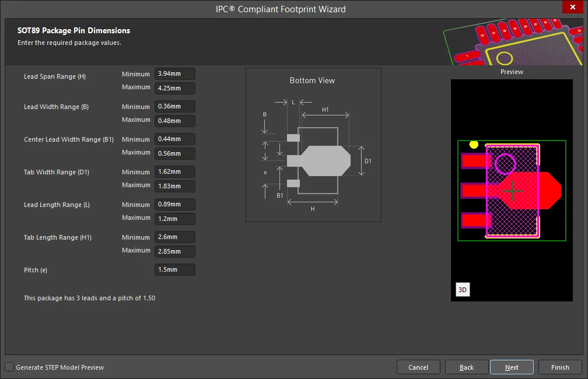Click the 'Preview' label above the footprint

(x=512, y=72)
